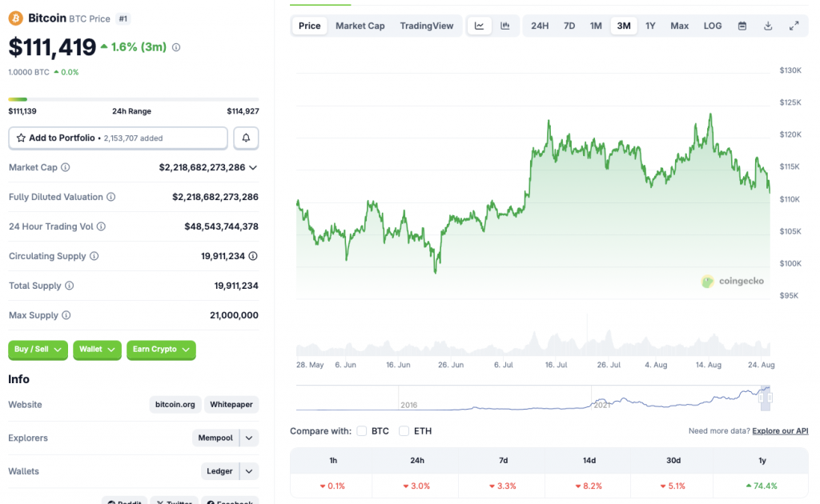Click the 21,000,000 max supply value
This screenshot has width=820, height=504.
coord(234,315)
